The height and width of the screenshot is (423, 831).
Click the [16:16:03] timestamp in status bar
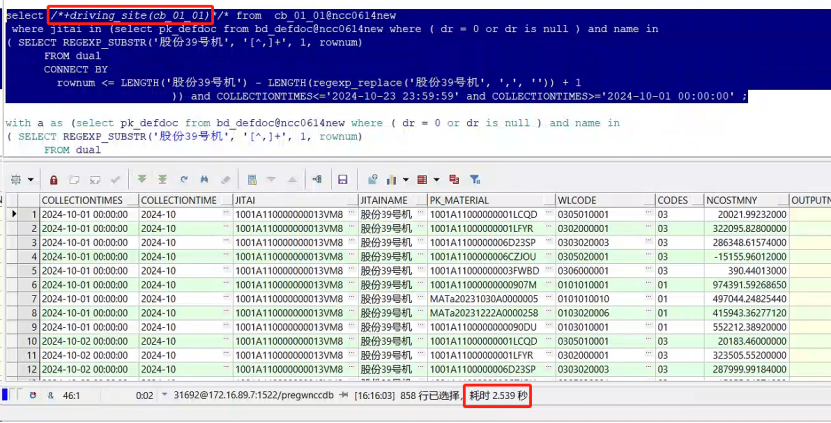click(x=375, y=395)
